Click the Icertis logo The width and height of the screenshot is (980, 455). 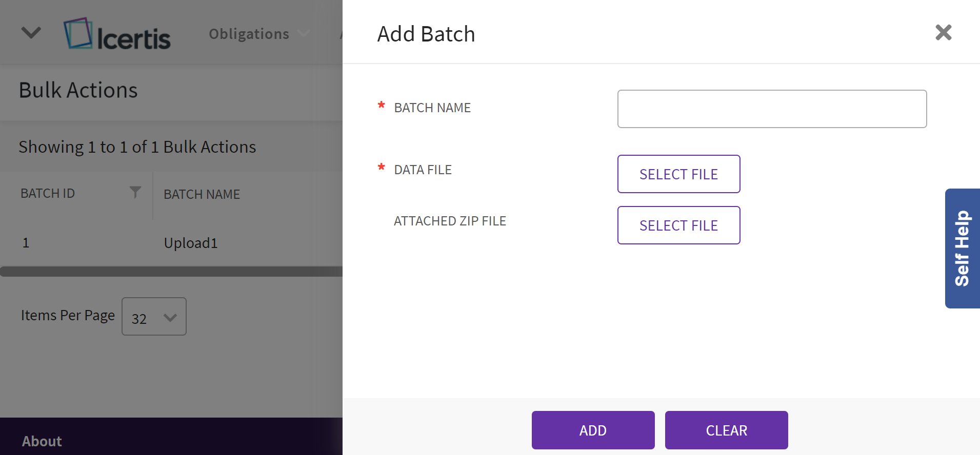pos(117,34)
